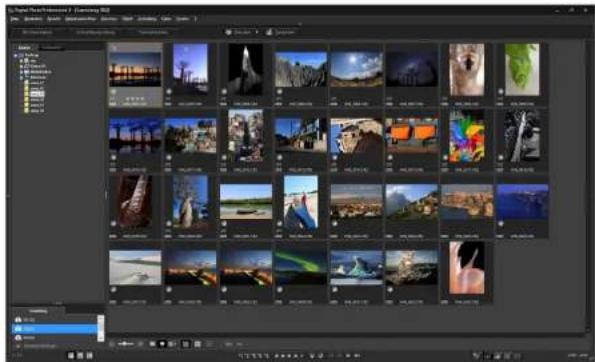Click the collection list scrollbar

point(101,328)
